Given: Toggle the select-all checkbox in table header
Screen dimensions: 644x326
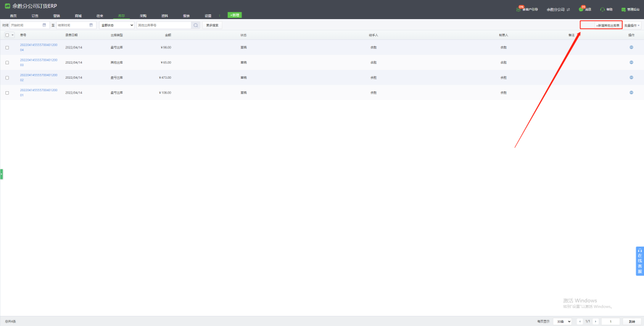Looking at the screenshot, I should click(x=7, y=35).
